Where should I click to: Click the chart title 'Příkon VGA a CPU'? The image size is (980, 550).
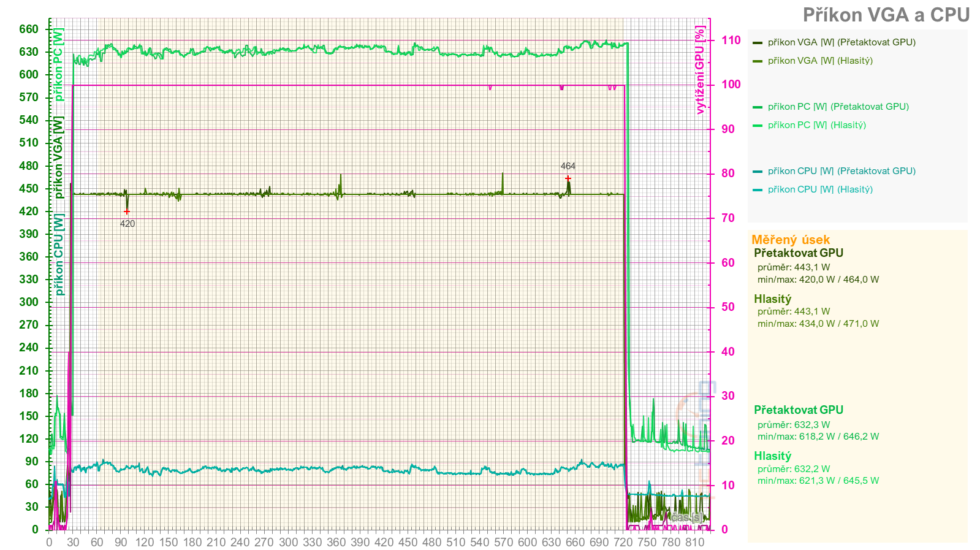pyautogui.click(x=886, y=15)
